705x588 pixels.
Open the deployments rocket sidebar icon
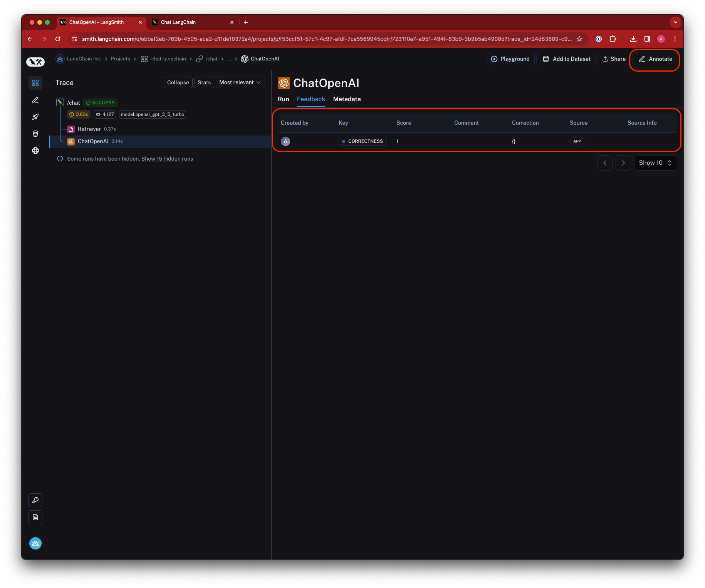[35, 117]
